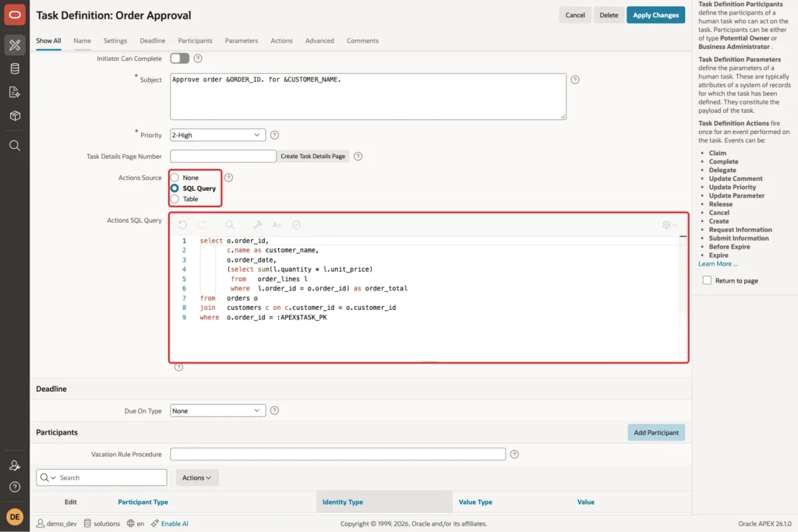Image resolution: width=798 pixels, height=532 pixels.
Task: Open Gallery cube icon in sidebar
Action: (15, 115)
